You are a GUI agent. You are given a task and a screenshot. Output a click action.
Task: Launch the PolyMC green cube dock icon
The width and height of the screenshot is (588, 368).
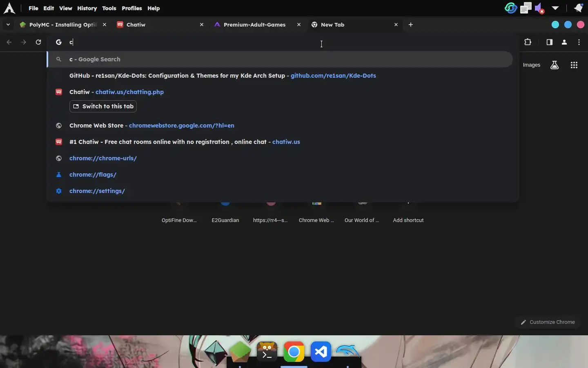[x=240, y=352]
